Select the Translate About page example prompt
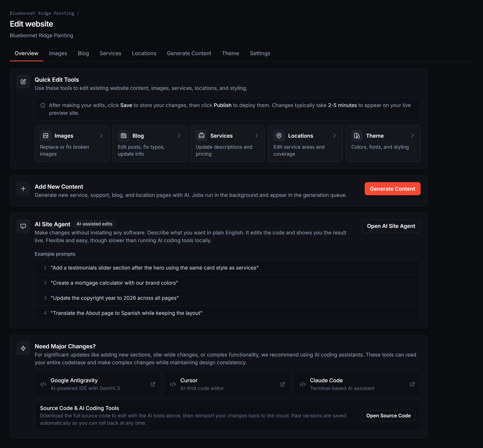Viewport: 483px width, 448px height. pyautogui.click(x=228, y=313)
